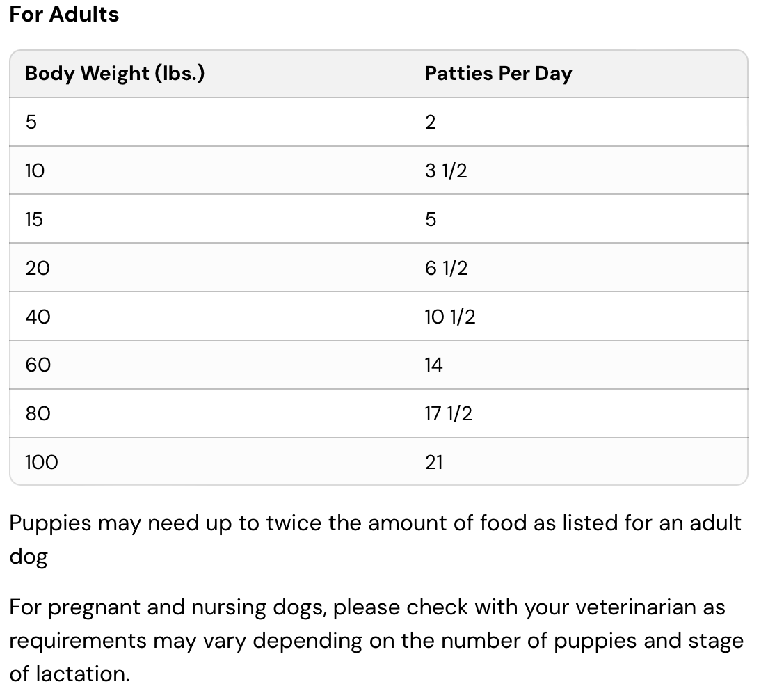The width and height of the screenshot is (768, 700).
Task: Select the 10 lbs body weight cell
Action: pos(35,171)
